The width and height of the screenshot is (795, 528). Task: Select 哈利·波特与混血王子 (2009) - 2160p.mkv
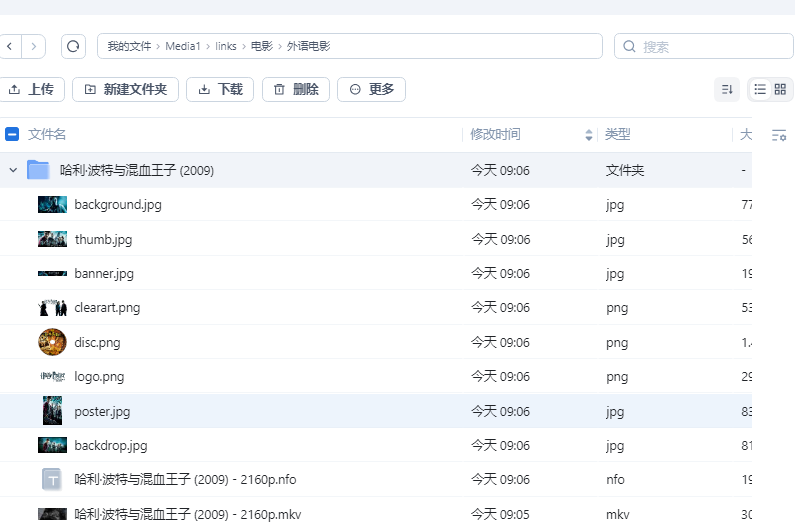coord(188,514)
